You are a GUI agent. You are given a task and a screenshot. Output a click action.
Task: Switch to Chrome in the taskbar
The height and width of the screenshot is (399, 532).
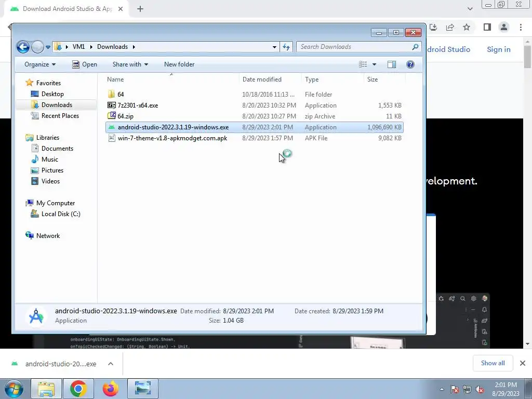coord(78,389)
